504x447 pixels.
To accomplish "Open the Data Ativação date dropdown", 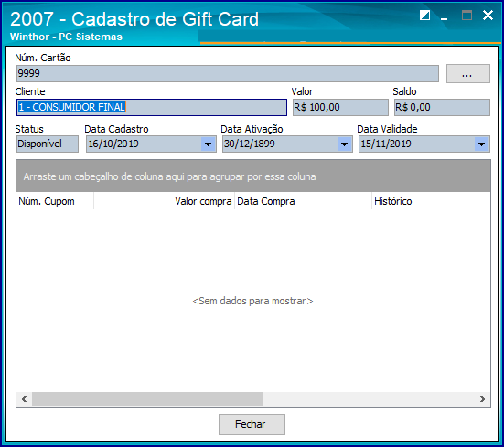I will (x=345, y=144).
